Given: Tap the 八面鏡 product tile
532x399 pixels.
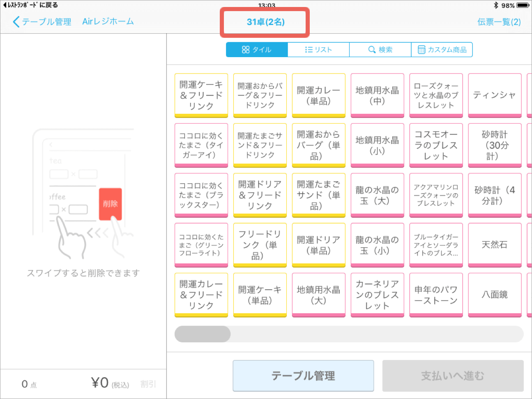Looking at the screenshot, I should click(495, 295).
